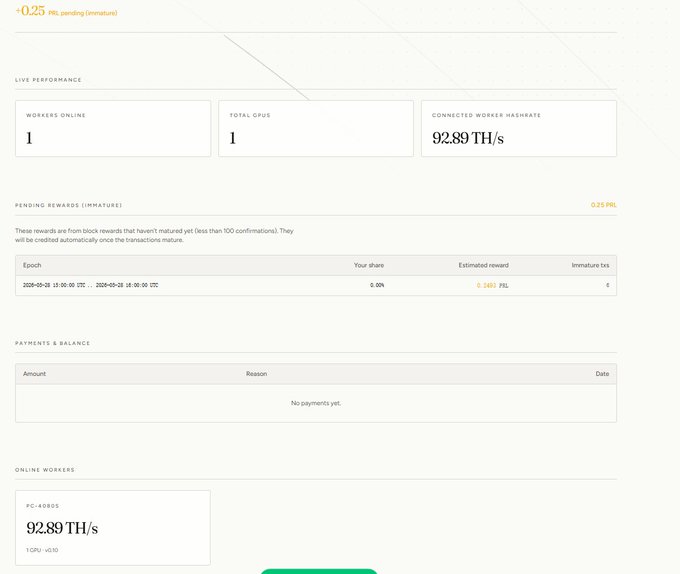The width and height of the screenshot is (680, 574).
Task: Click the 'Estimated reward' column header
Action: 484,265
